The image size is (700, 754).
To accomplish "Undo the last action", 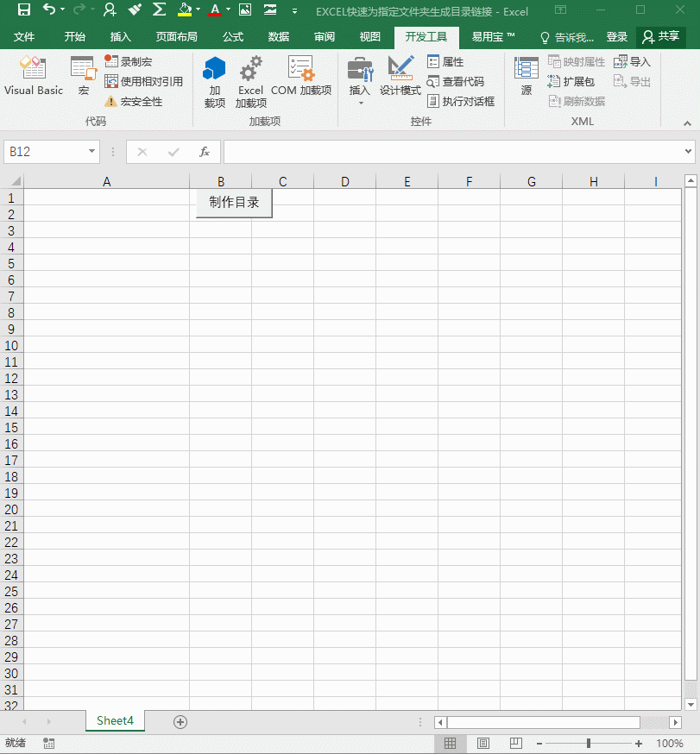I will pos(48,9).
